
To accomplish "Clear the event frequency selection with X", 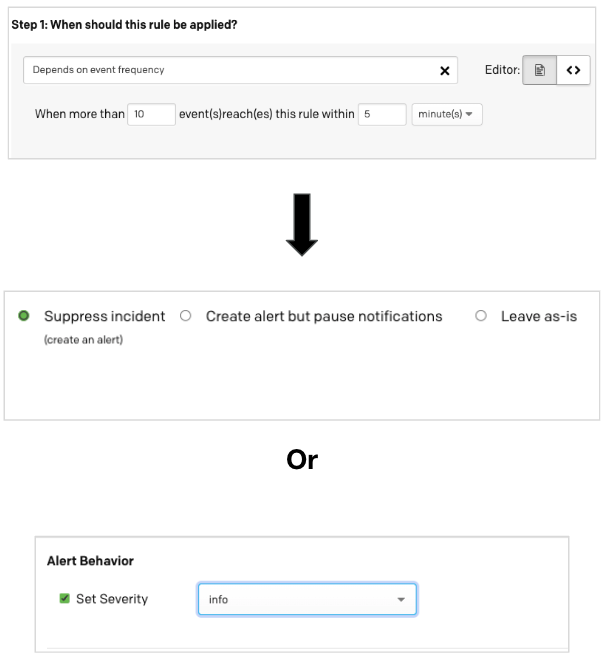I will pyautogui.click(x=445, y=71).
